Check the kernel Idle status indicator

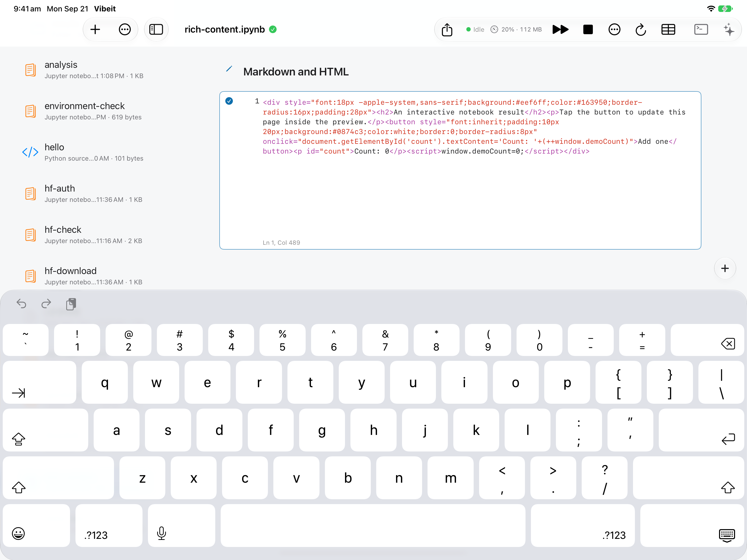click(475, 30)
